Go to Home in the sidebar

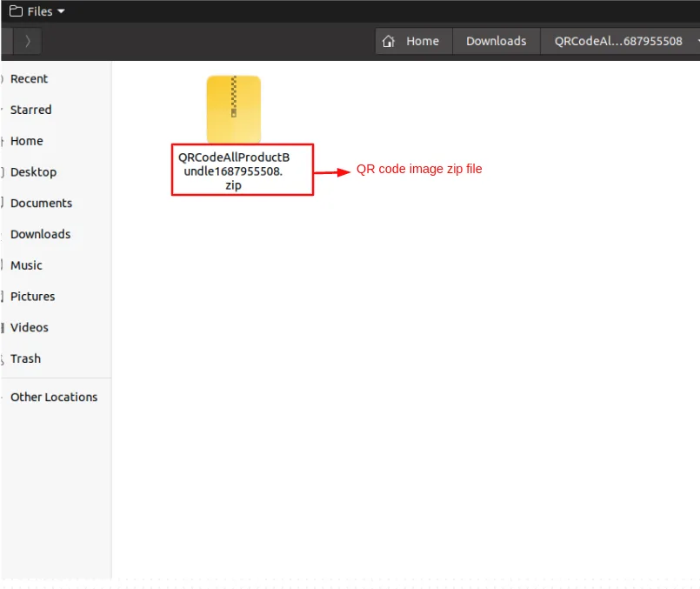tap(27, 141)
